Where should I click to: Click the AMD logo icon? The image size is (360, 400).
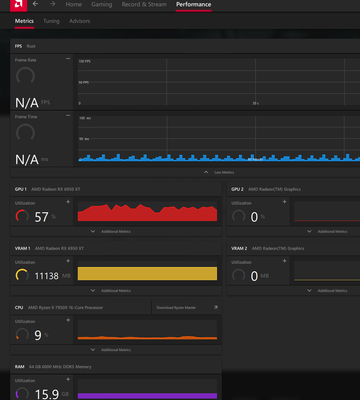point(18,5)
